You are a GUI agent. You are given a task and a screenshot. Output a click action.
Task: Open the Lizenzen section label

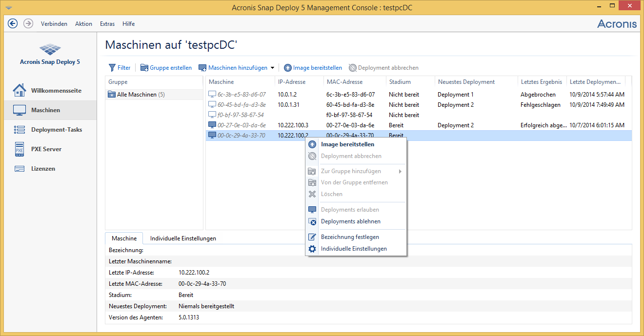[43, 169]
